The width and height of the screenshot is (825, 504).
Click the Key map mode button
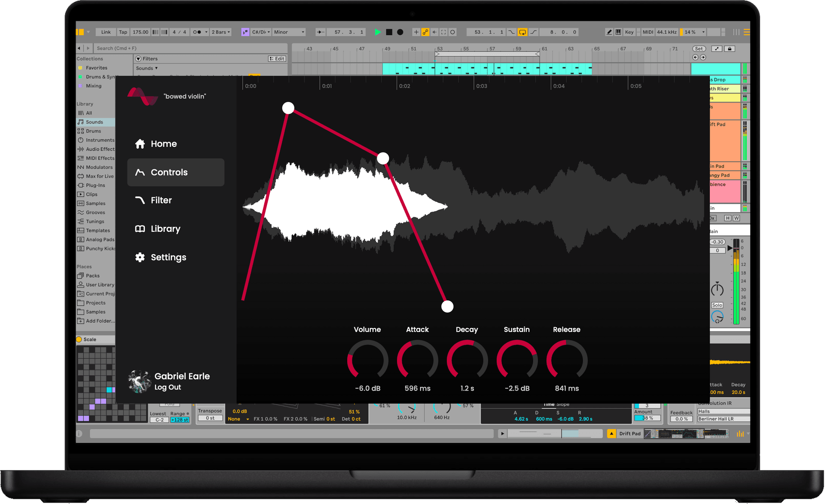(629, 32)
